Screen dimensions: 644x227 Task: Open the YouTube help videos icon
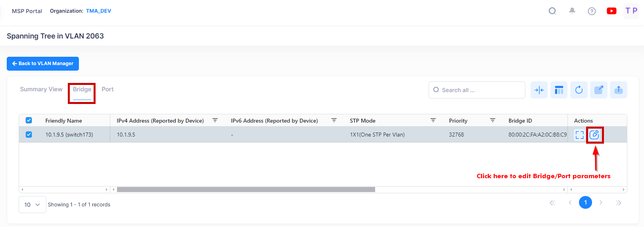[611, 11]
